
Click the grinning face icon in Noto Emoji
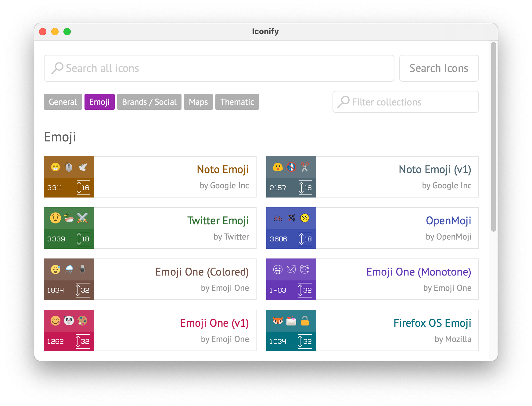[x=56, y=167]
